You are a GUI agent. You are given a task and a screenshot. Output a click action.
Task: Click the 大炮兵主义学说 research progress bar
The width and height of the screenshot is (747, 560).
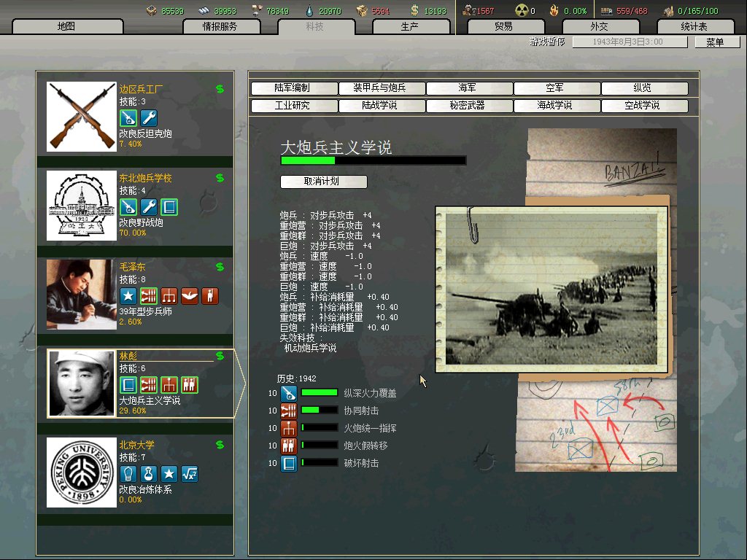(373, 160)
